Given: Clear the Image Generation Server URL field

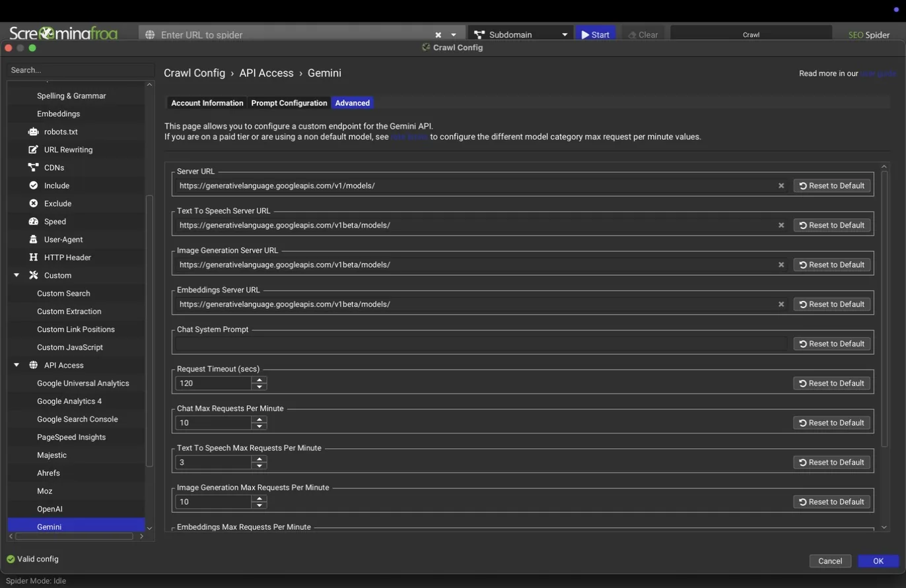Looking at the screenshot, I should (781, 265).
